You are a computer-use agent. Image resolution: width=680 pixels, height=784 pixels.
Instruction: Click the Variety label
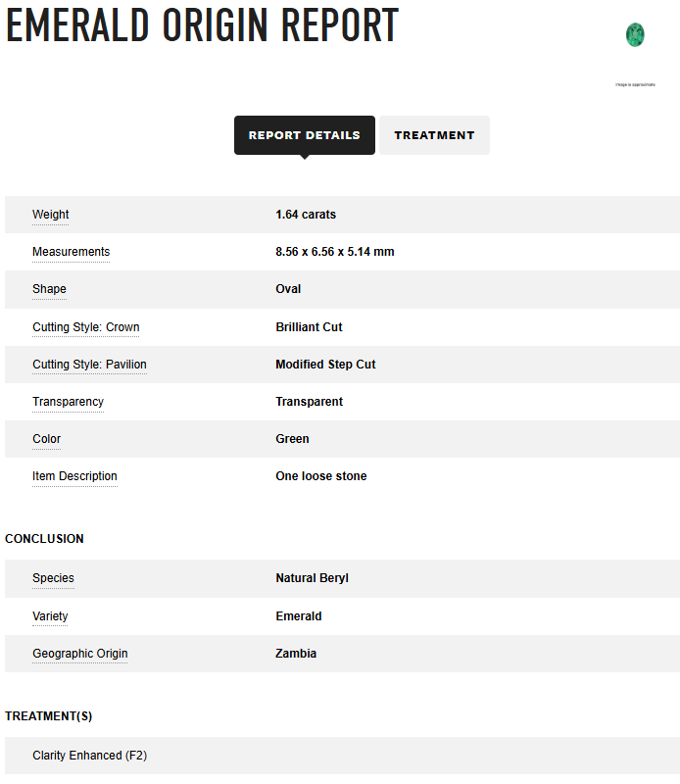pyautogui.click(x=50, y=616)
